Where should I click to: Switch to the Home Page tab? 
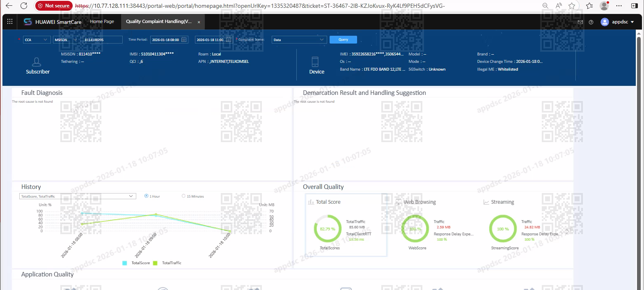(102, 21)
